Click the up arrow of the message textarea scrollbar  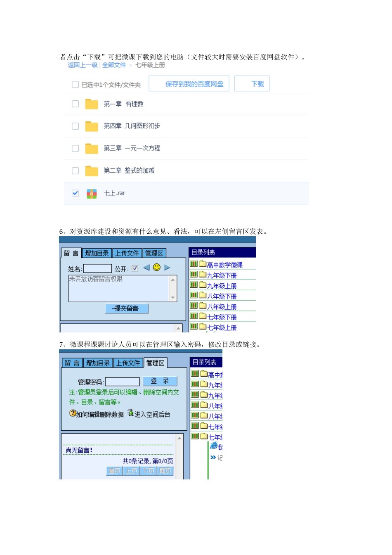click(x=173, y=280)
